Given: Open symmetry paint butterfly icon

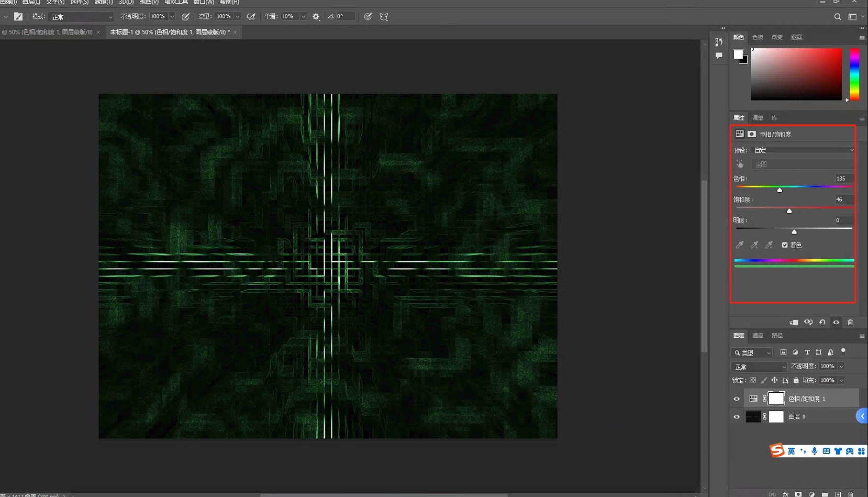Looking at the screenshot, I should 384,17.
